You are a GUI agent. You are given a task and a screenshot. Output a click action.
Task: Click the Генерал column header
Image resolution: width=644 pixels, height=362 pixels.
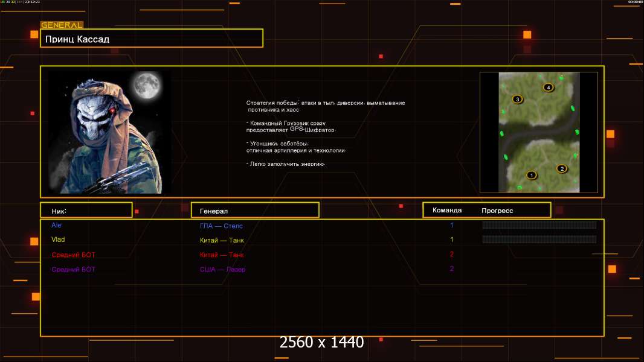[x=254, y=211]
